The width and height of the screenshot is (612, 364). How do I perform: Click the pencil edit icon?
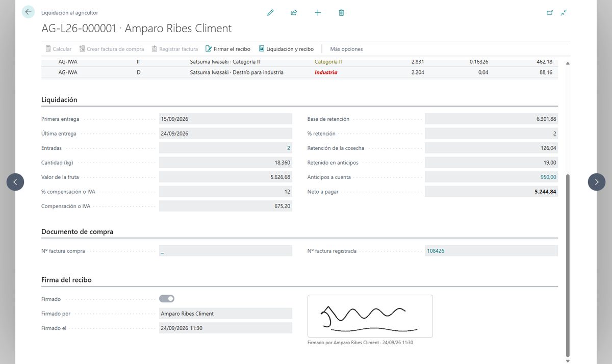[270, 13]
